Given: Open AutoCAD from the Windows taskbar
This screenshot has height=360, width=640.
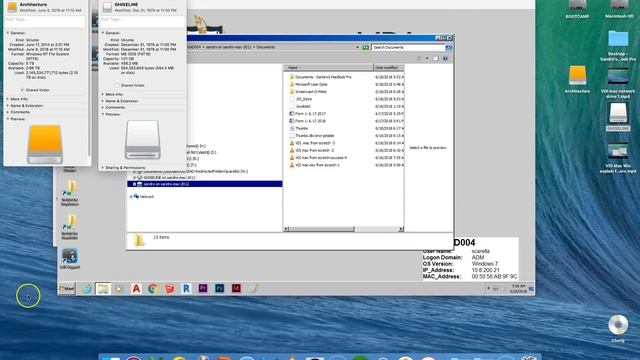Looking at the screenshot, I should (136, 289).
